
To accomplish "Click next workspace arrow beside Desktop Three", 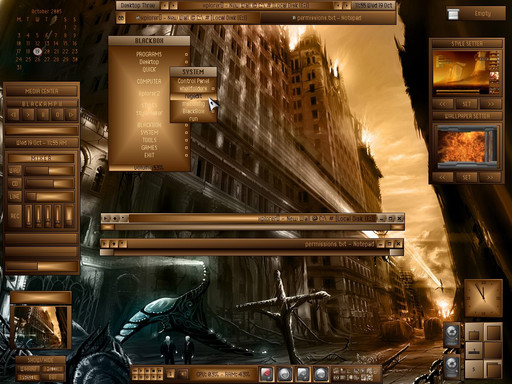I will (x=173, y=5).
